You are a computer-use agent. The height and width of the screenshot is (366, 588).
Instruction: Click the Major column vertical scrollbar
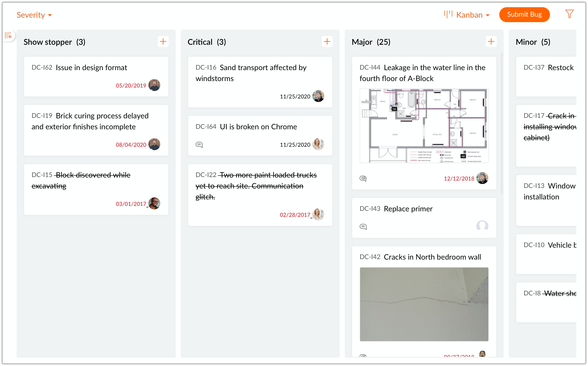point(502,123)
